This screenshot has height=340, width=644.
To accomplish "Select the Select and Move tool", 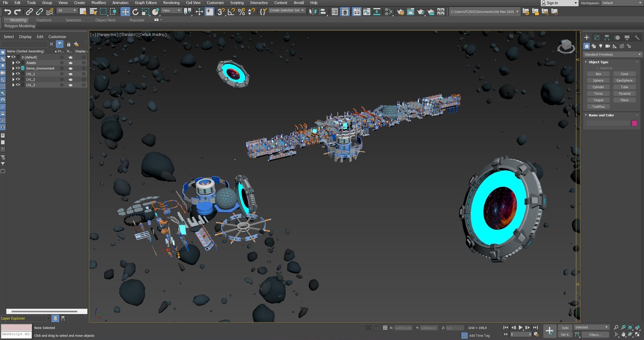I will (125, 12).
